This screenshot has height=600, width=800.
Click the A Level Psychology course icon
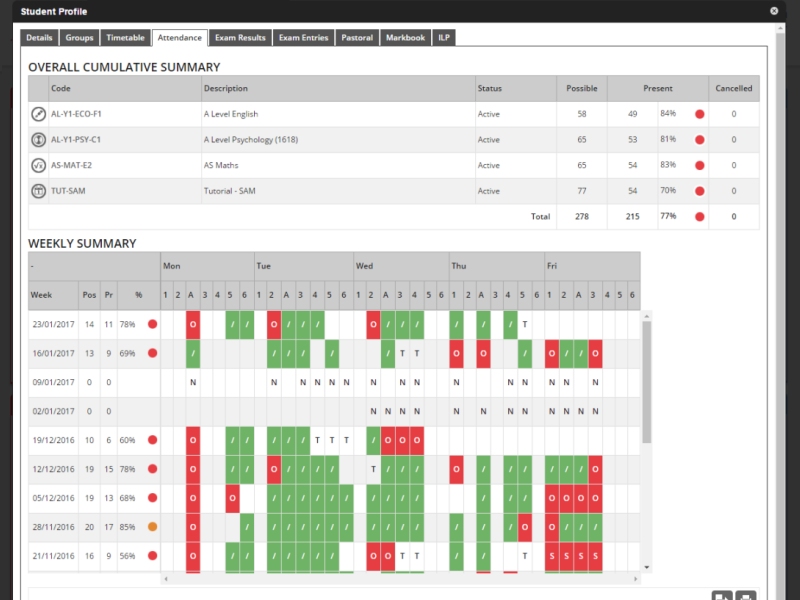point(39,140)
